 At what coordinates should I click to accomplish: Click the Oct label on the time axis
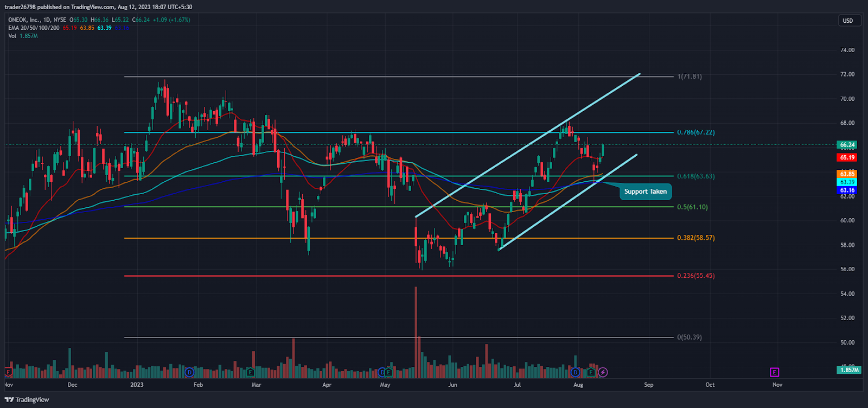pyautogui.click(x=710, y=385)
